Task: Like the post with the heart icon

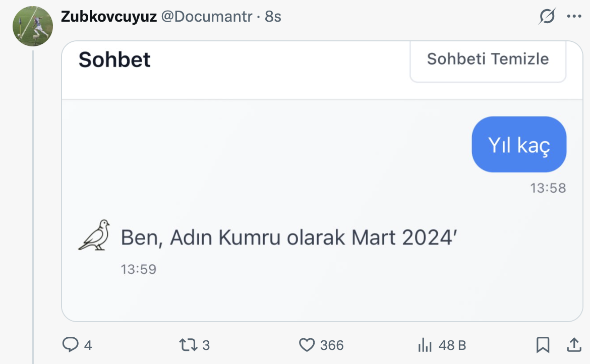Action: 307,345
